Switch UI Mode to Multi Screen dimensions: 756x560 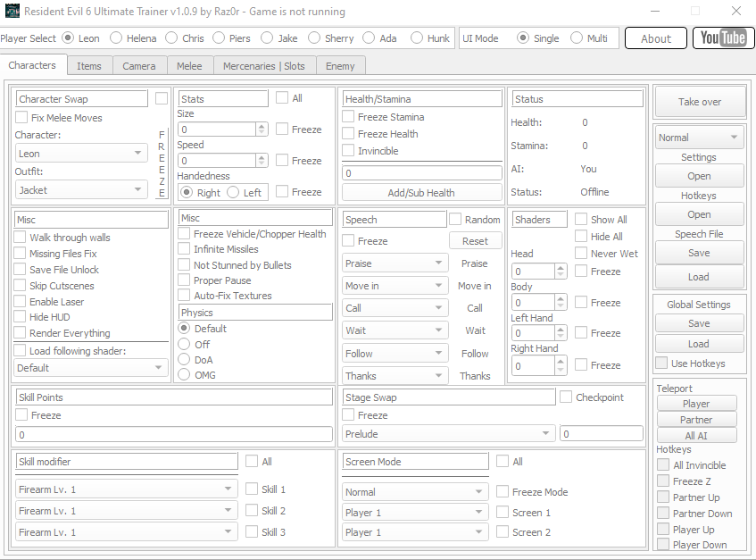pyautogui.click(x=589, y=38)
